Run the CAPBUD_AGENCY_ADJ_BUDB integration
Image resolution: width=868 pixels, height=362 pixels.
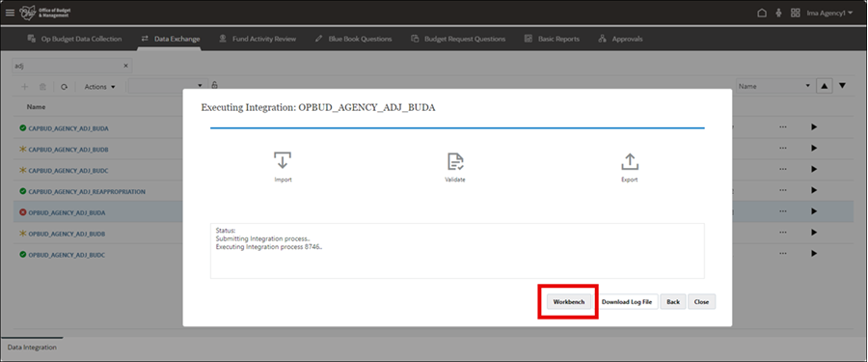[x=814, y=149]
